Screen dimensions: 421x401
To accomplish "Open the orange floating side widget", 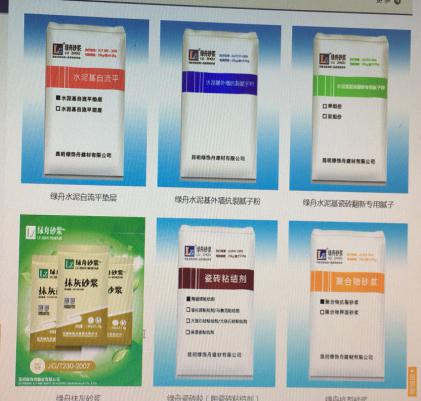I will pos(413,381).
